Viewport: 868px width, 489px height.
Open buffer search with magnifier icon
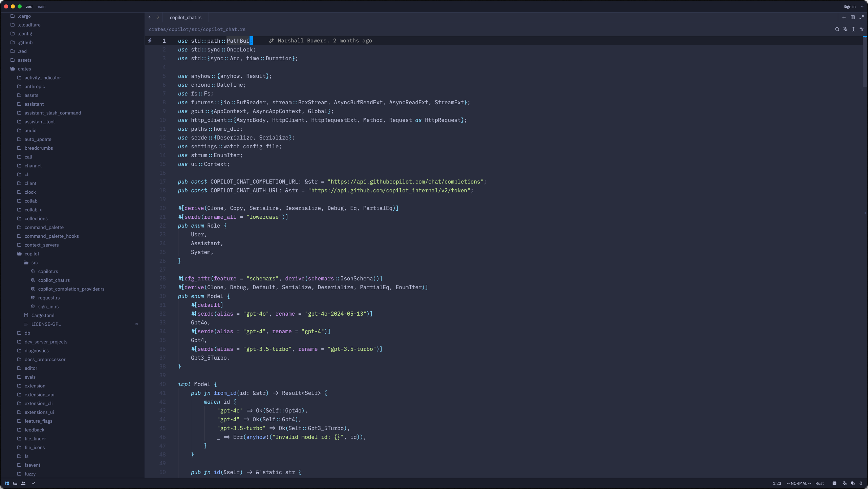coord(837,29)
